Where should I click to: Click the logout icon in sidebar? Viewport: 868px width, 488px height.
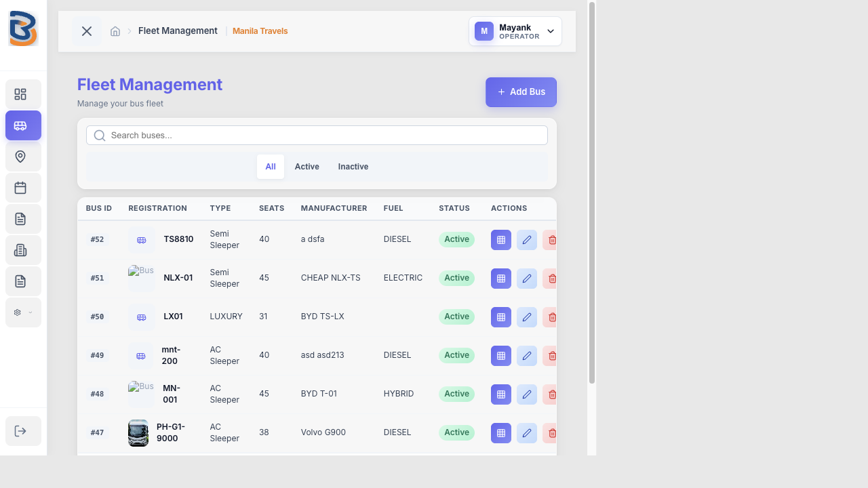click(x=23, y=431)
